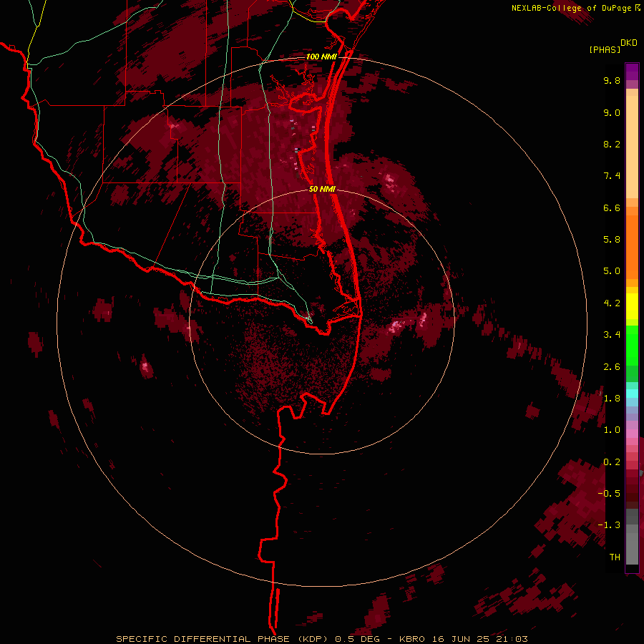Click the 6.6 legend value

[x=612, y=208]
